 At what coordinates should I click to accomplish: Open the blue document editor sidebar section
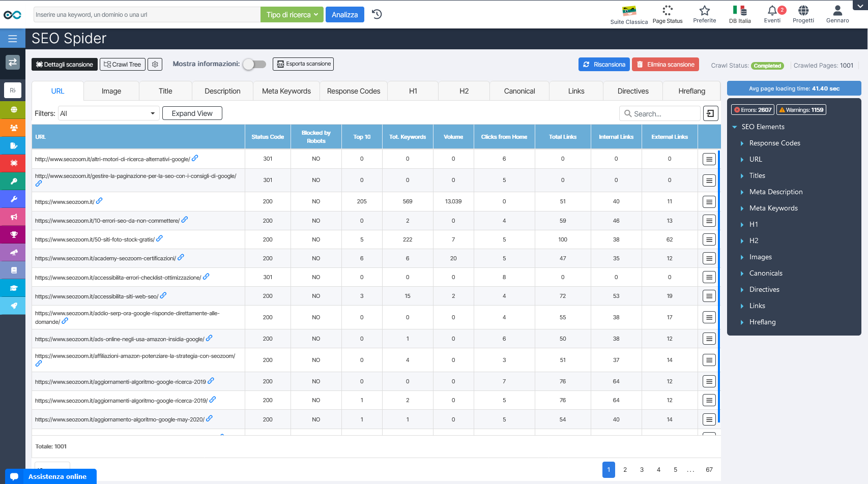pyautogui.click(x=13, y=145)
